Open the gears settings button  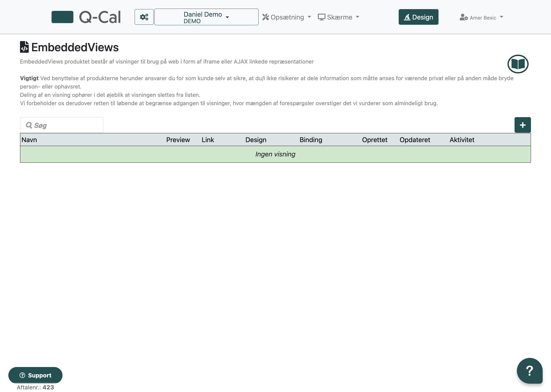click(x=144, y=17)
